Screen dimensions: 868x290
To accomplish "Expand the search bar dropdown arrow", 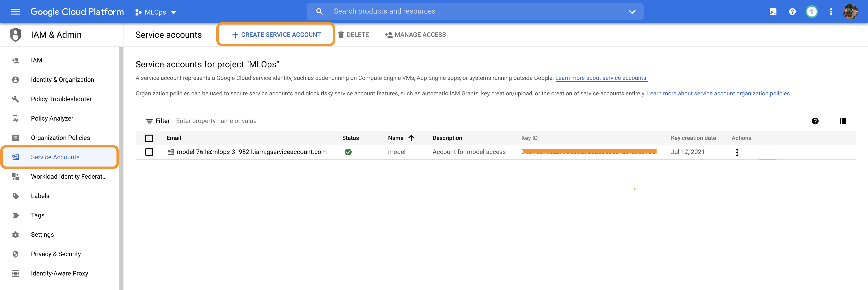I will coord(632,12).
